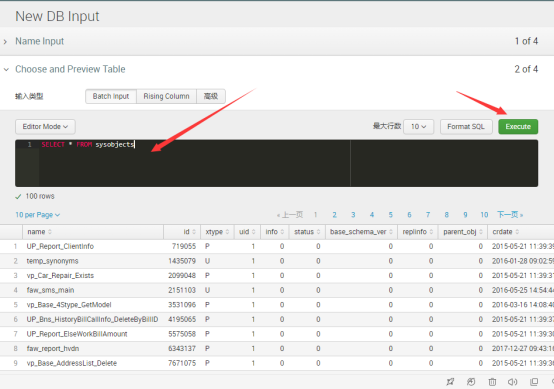Open the max rows 10 dropdown

pos(419,126)
